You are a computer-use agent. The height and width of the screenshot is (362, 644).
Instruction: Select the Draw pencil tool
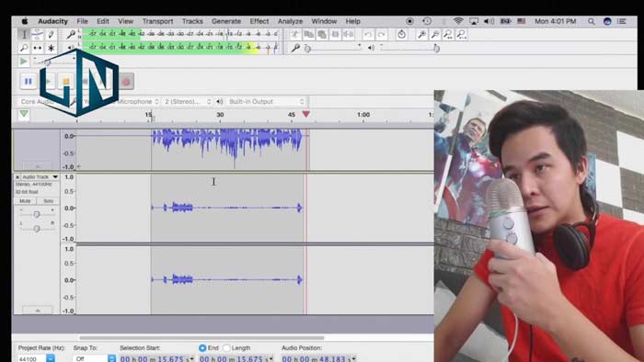51,35
